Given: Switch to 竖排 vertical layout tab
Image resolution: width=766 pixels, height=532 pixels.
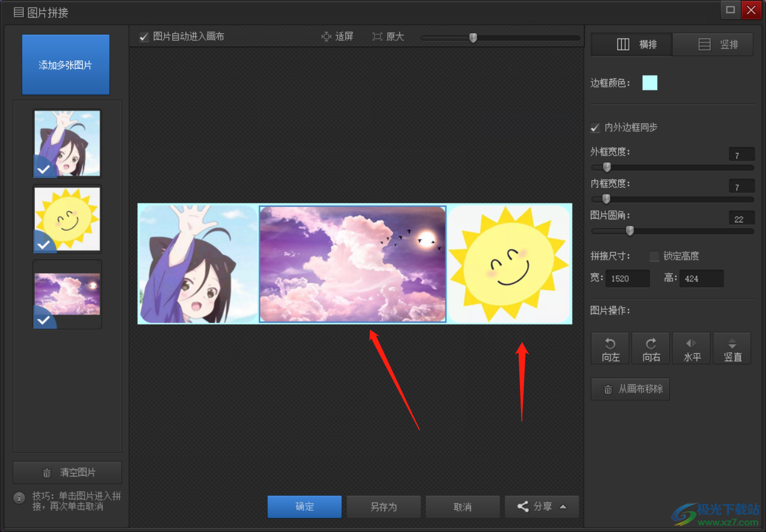Looking at the screenshot, I should click(x=713, y=44).
